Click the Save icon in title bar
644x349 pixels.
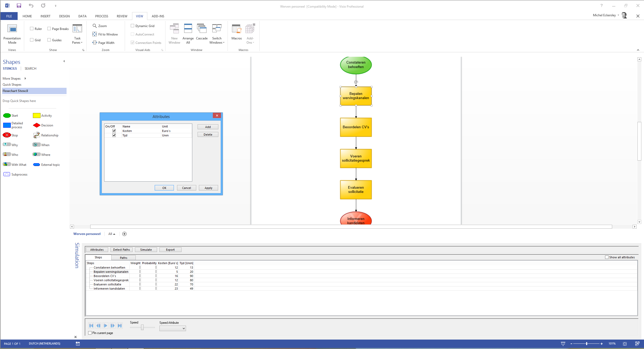point(19,6)
